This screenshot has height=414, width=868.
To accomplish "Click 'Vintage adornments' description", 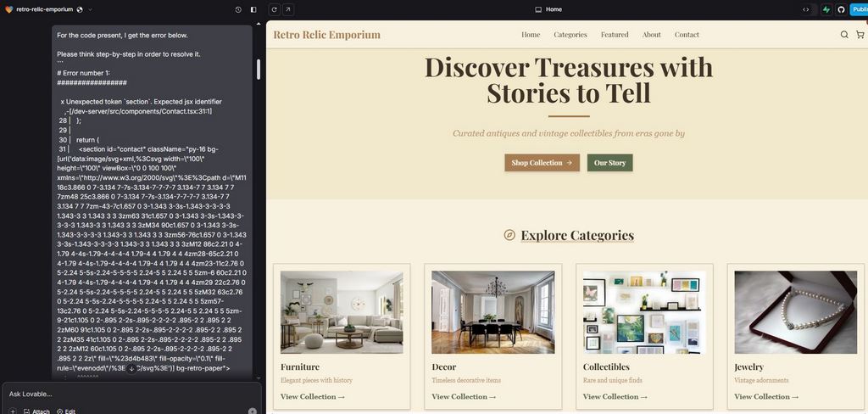I will [x=761, y=380].
